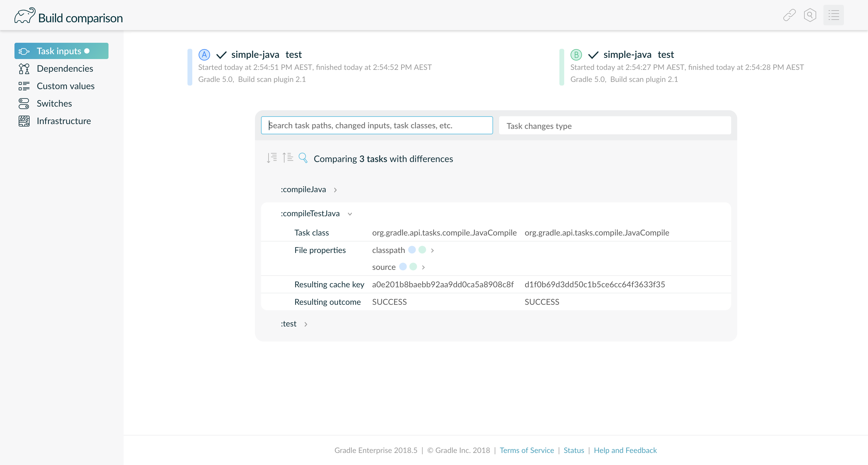Click the copy link icon in header

[x=789, y=15]
